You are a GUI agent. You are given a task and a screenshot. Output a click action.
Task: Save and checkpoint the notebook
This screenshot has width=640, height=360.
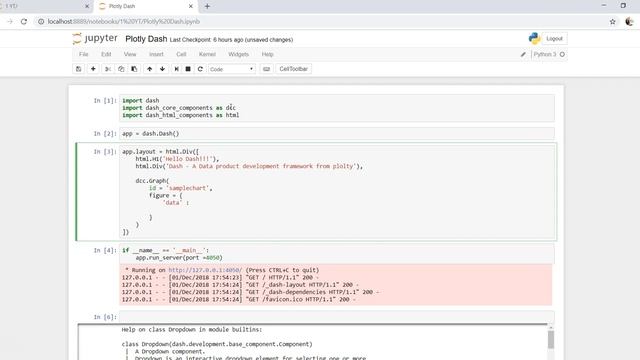click(78, 69)
